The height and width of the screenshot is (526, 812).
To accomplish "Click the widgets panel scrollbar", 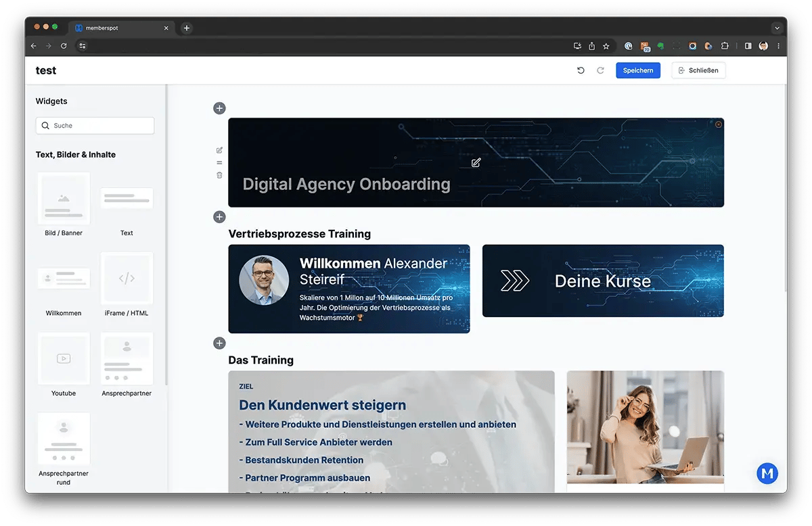I will coord(166,234).
